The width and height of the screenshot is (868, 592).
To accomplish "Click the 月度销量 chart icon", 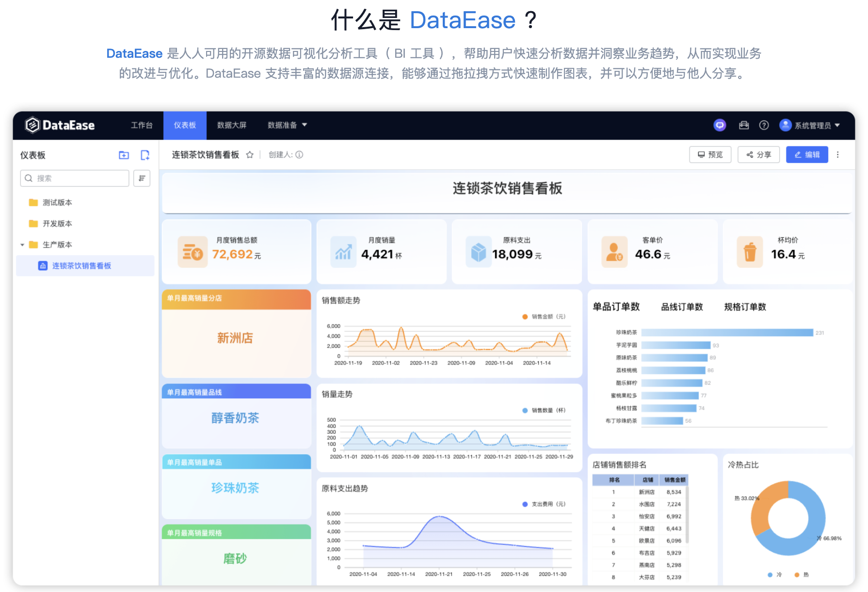I will pos(343,252).
